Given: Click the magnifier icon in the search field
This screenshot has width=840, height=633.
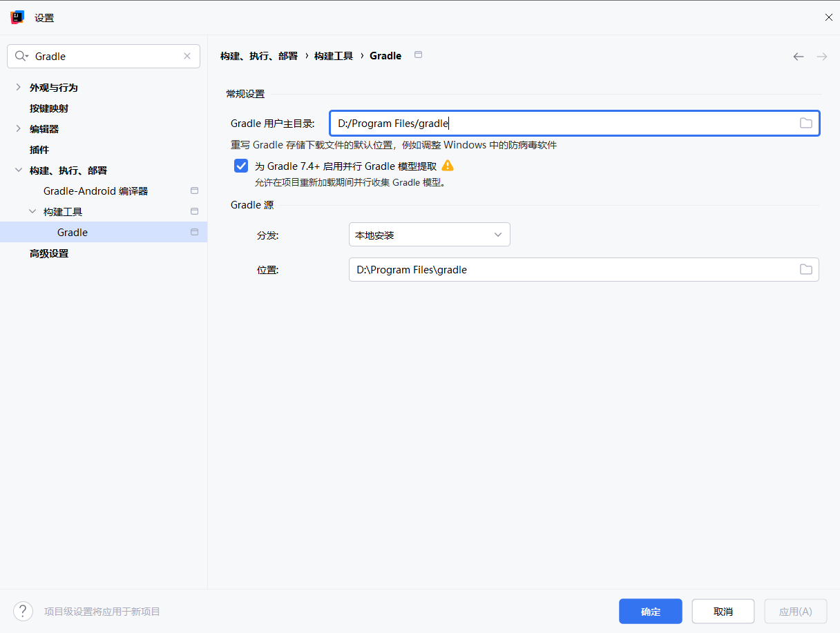Looking at the screenshot, I should click(x=21, y=56).
